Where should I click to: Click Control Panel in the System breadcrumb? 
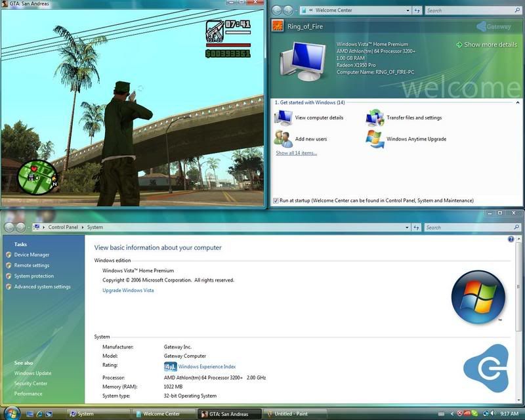point(63,227)
